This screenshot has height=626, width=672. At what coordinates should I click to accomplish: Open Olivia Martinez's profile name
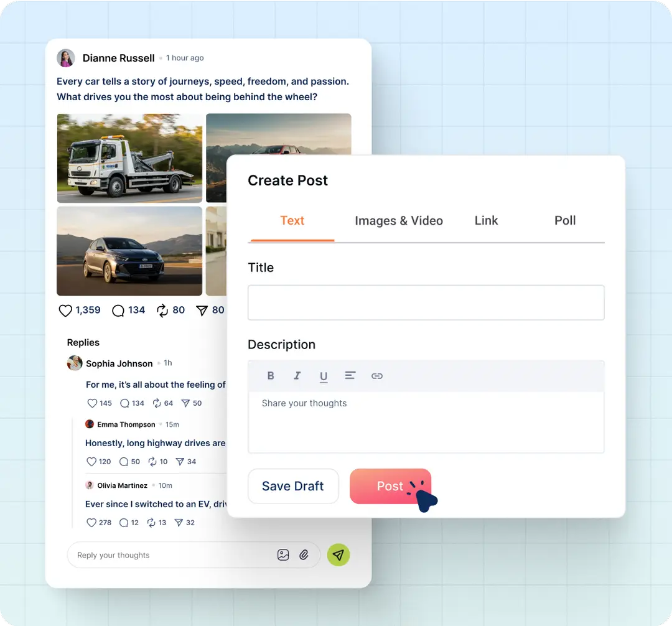coord(122,485)
